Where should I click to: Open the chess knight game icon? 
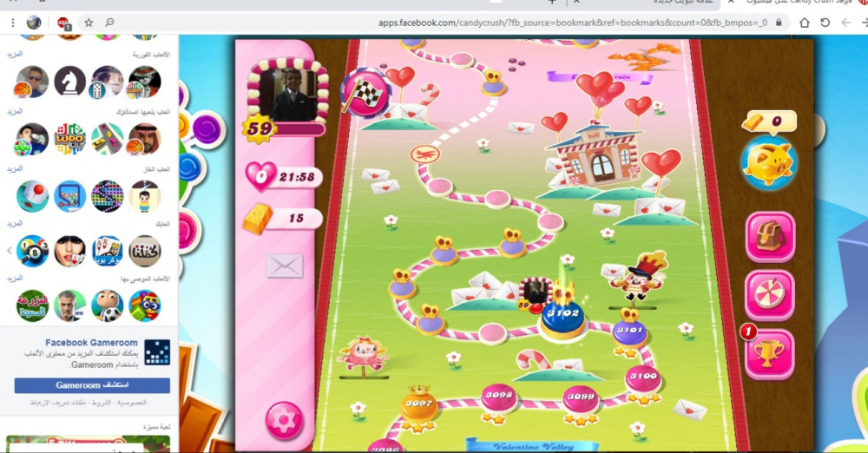69,81
